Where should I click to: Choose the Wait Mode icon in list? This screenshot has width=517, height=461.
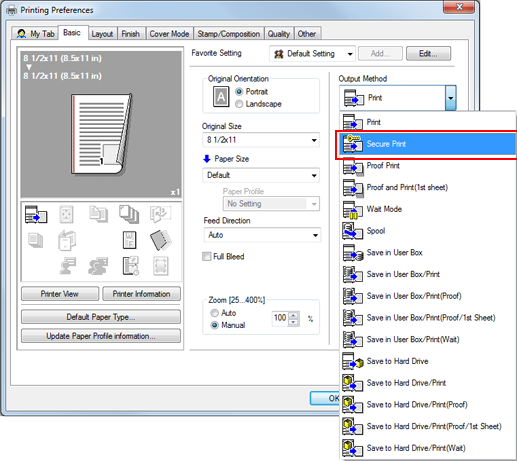[353, 209]
